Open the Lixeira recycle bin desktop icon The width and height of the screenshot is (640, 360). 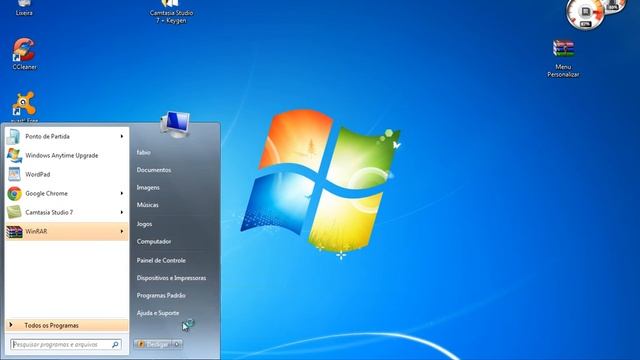pos(24,7)
